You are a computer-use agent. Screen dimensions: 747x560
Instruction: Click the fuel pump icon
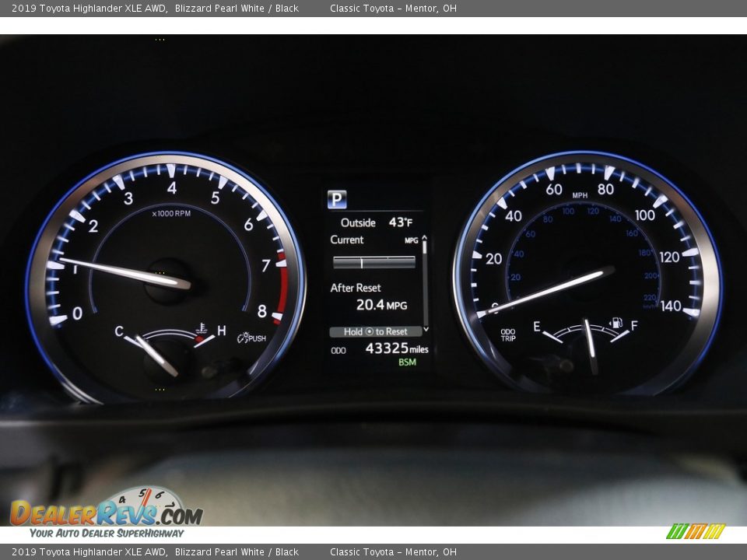[x=615, y=323]
